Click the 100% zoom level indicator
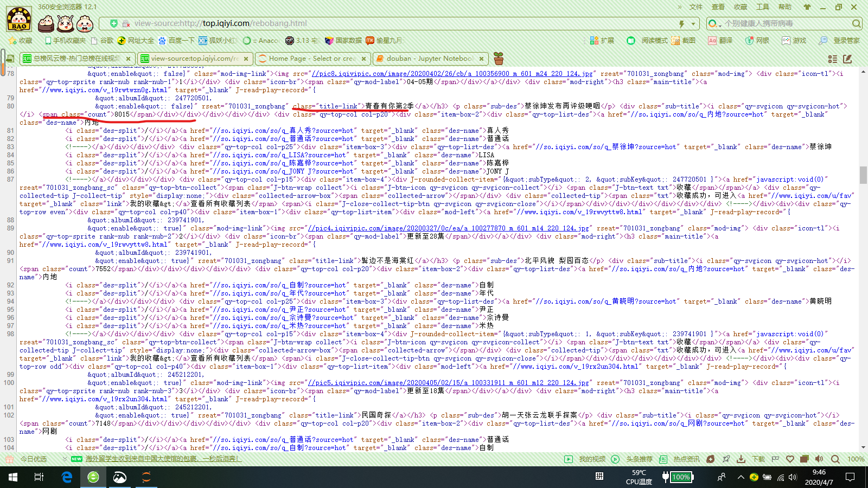 tap(856, 459)
